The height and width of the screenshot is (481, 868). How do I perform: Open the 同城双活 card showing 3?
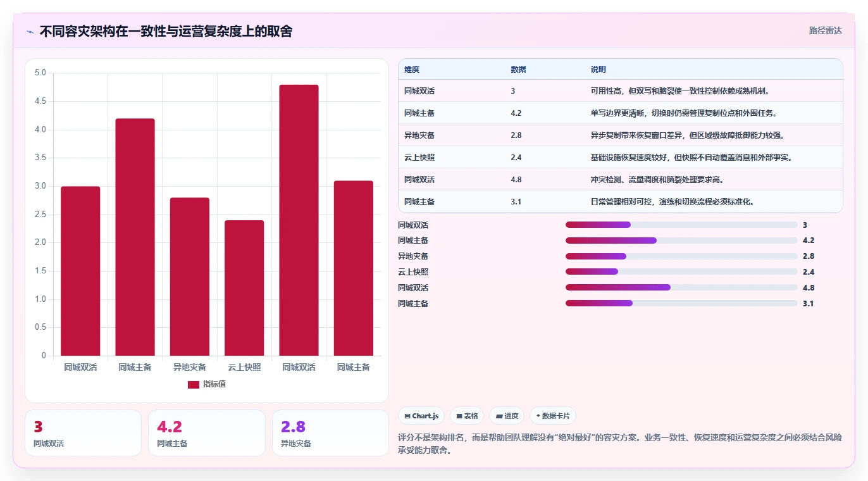coord(83,433)
